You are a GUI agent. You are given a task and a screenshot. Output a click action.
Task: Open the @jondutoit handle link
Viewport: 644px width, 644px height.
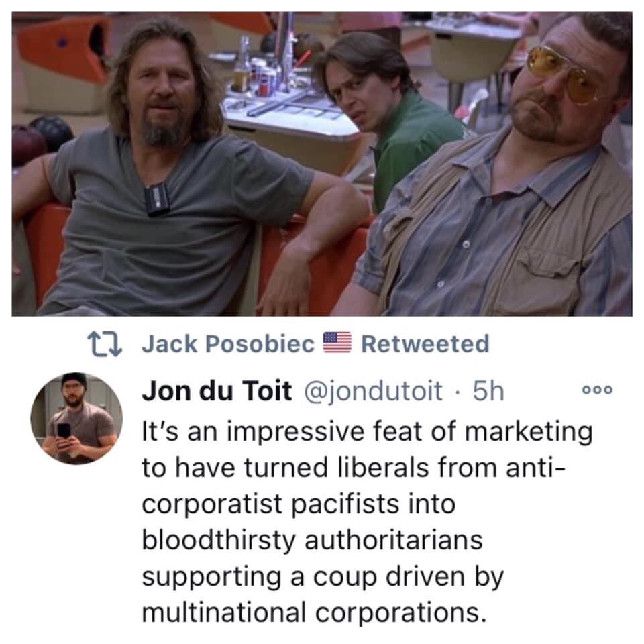pos(373,390)
